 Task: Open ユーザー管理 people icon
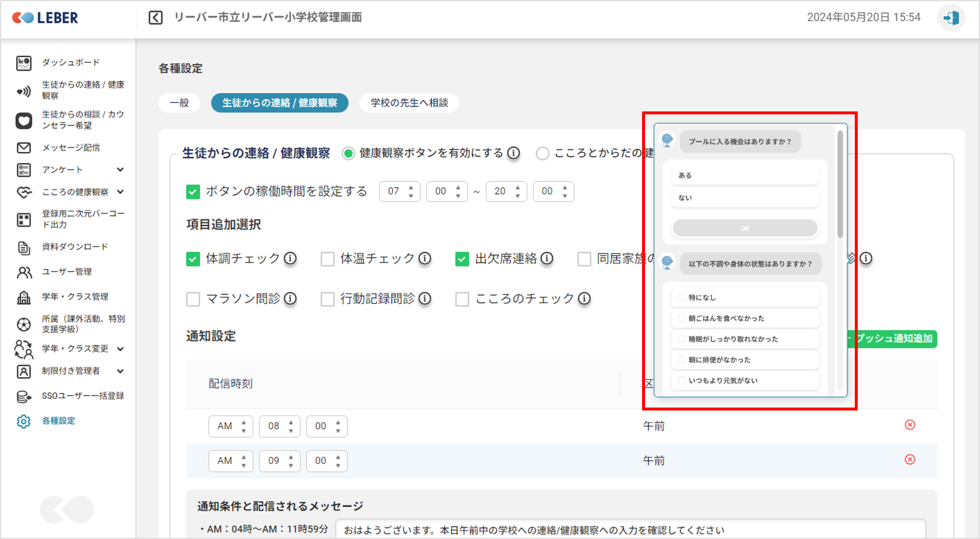click(x=23, y=272)
